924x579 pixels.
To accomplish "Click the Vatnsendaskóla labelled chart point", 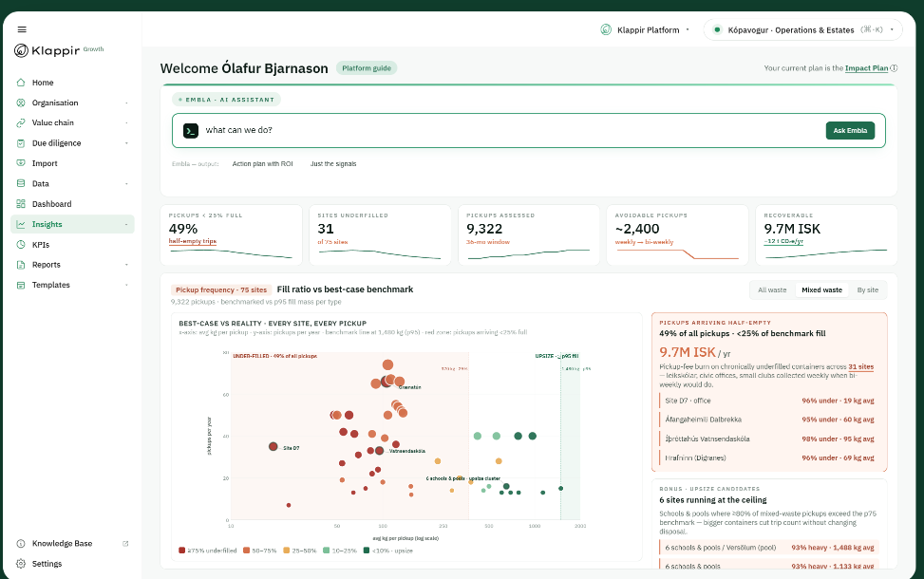I will coord(380,451).
